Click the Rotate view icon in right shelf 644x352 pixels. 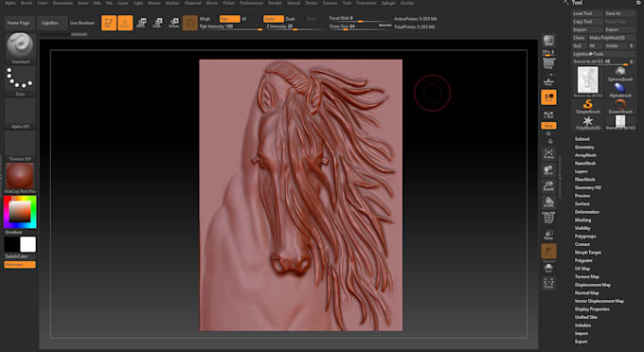548,202
